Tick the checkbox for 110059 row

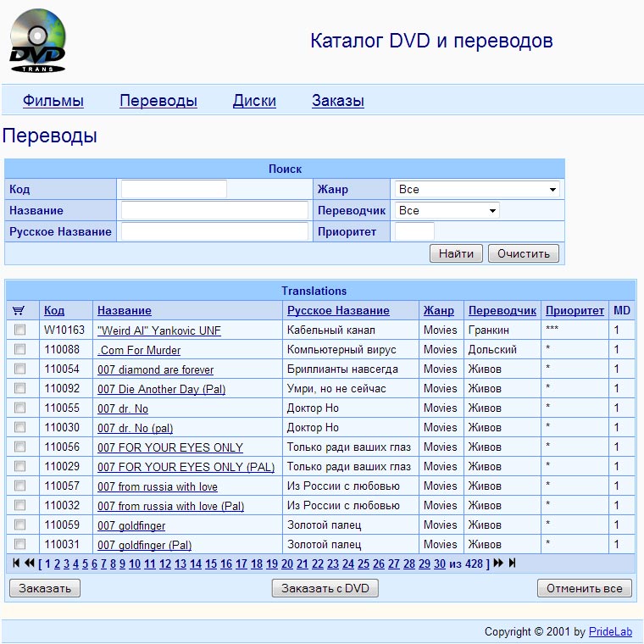(19, 525)
